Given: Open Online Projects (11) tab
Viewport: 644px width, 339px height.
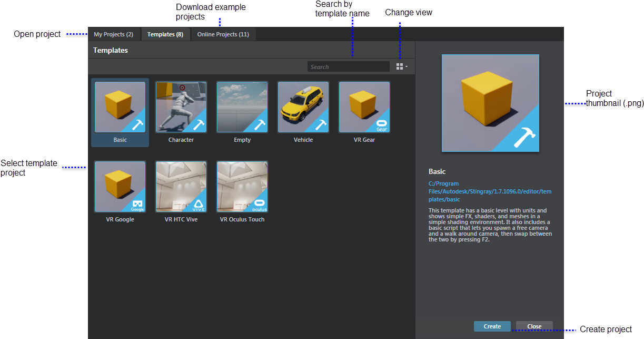Looking at the screenshot, I should 223,34.
